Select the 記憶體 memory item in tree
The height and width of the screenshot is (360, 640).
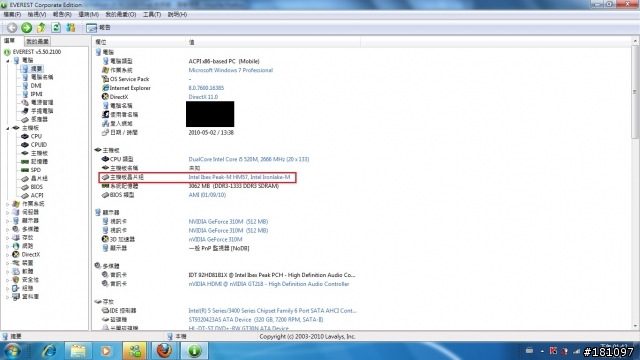coord(39,162)
